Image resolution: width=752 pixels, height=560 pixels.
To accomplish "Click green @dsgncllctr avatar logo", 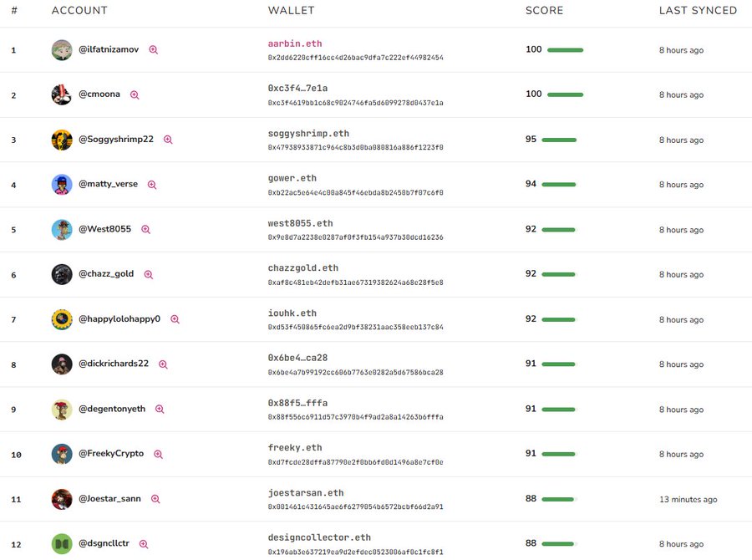I will pos(62,543).
